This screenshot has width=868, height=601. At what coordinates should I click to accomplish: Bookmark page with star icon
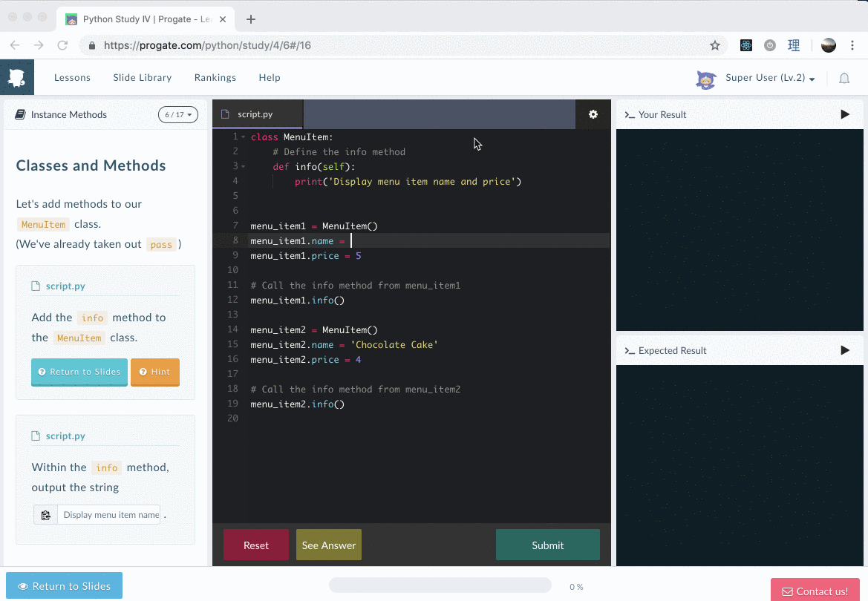pyautogui.click(x=714, y=45)
